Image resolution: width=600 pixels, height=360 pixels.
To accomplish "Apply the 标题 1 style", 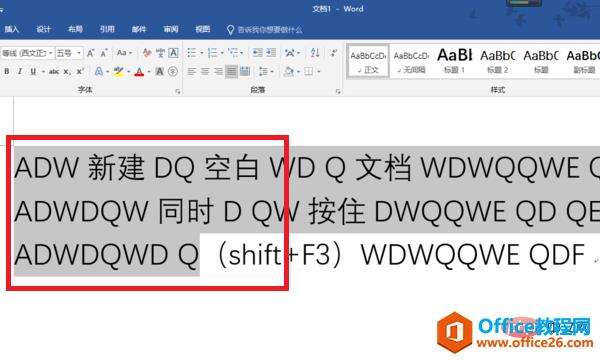I will tap(454, 61).
